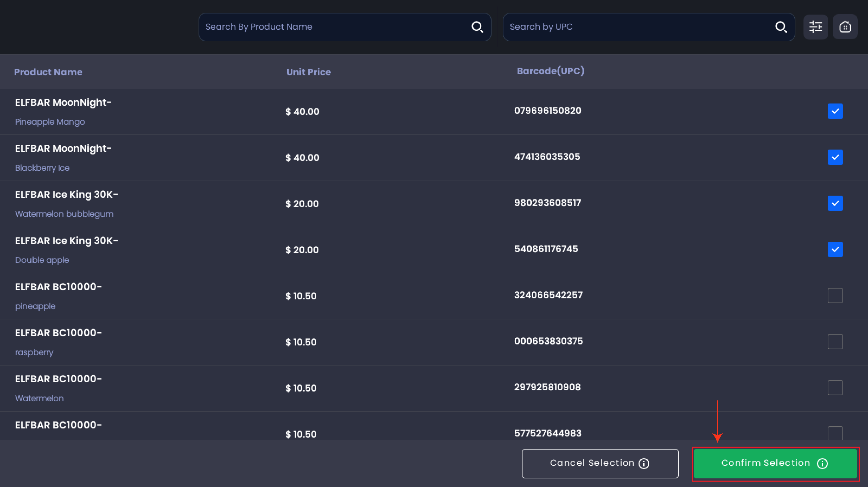This screenshot has height=487, width=868.
Task: Click $ 10.50 price in raspberry row
Action: (x=301, y=342)
